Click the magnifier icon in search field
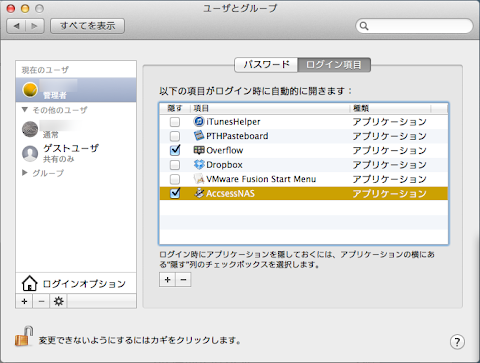 [364, 26]
